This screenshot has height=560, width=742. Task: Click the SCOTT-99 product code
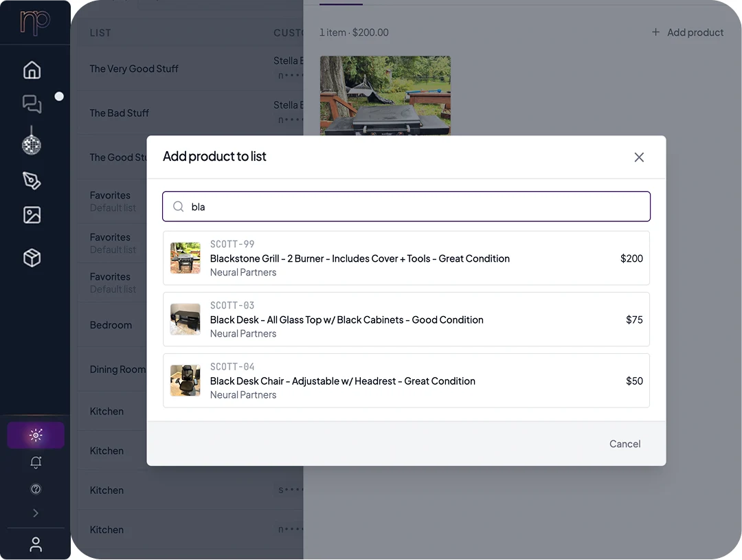point(232,244)
